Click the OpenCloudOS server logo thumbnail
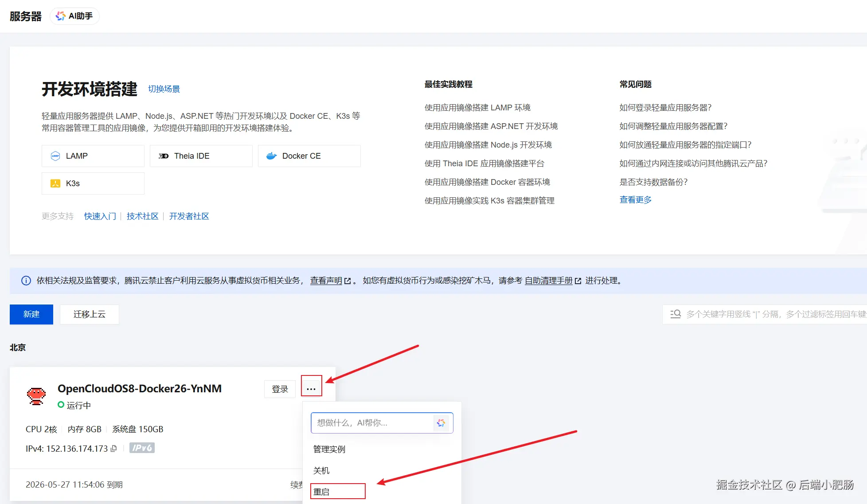 (36, 395)
